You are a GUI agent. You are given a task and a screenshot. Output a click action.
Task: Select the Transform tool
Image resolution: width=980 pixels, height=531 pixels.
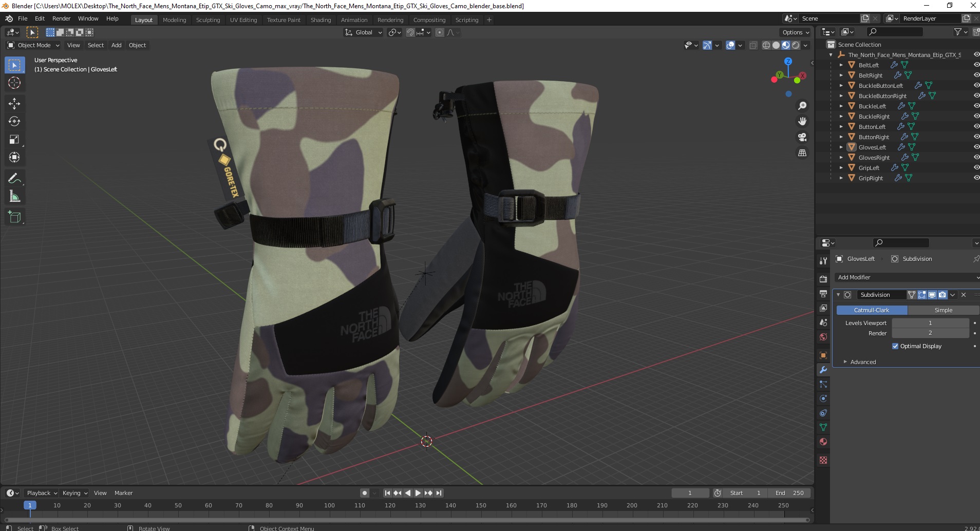[x=14, y=158]
